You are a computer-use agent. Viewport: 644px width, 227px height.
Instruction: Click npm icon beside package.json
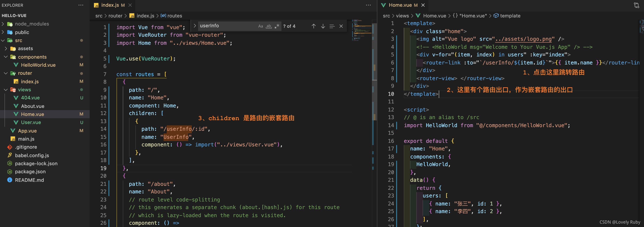coord(10,171)
